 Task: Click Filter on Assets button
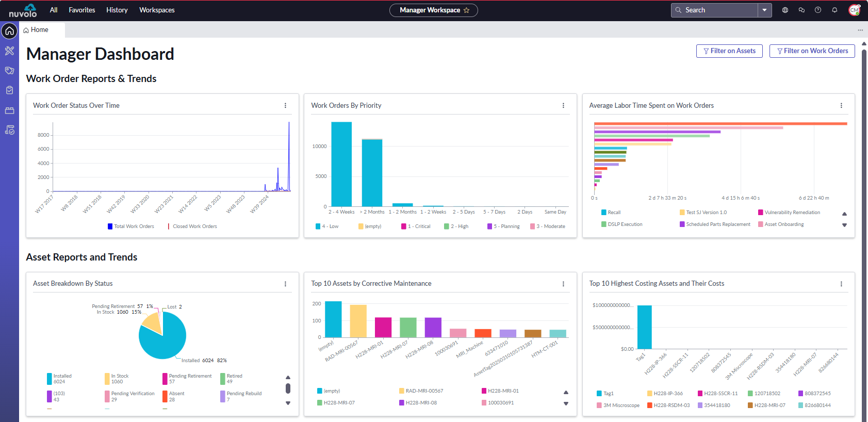click(729, 51)
